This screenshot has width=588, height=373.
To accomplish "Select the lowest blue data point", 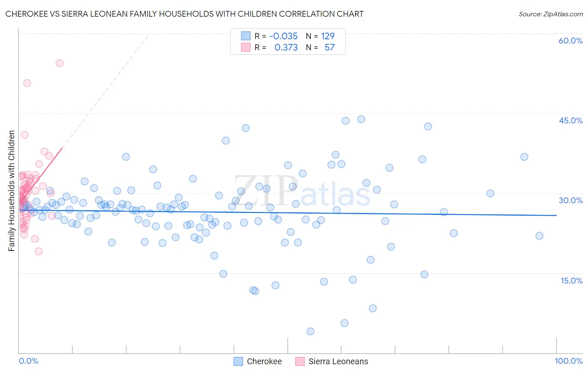I will [310, 331].
